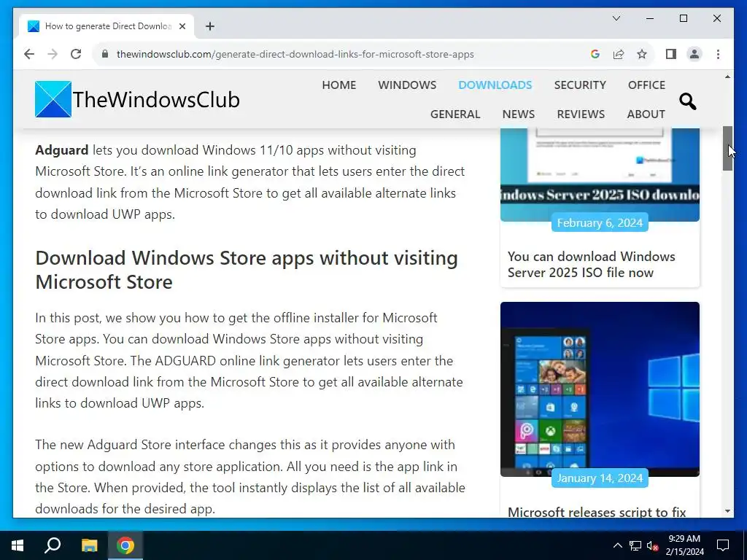This screenshot has height=560, width=747.
Task: Click the February 6, 2024 date badge
Action: click(x=600, y=222)
